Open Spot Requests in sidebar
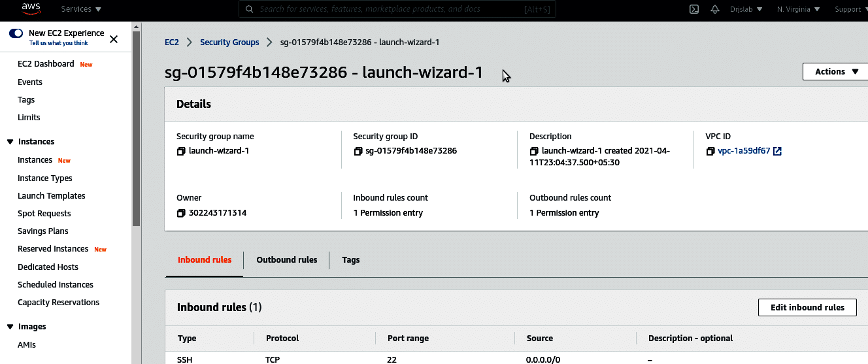Screen dimensions: 868x364 pos(44,214)
